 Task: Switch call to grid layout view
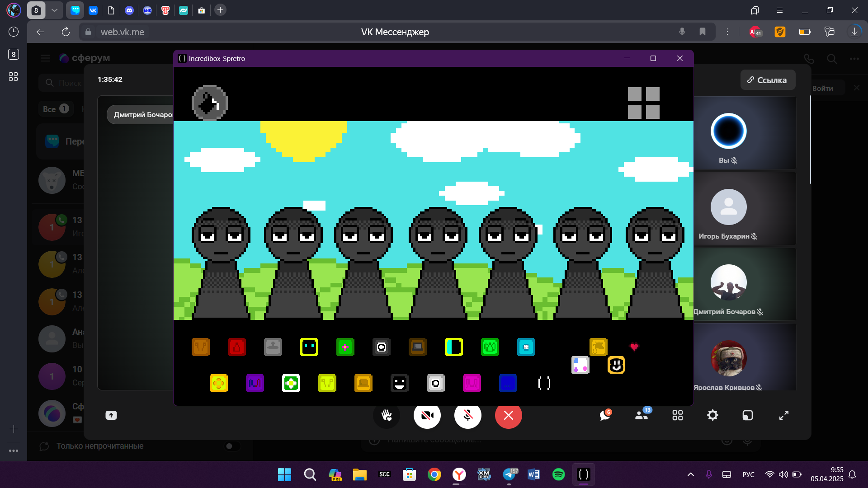[x=677, y=415]
